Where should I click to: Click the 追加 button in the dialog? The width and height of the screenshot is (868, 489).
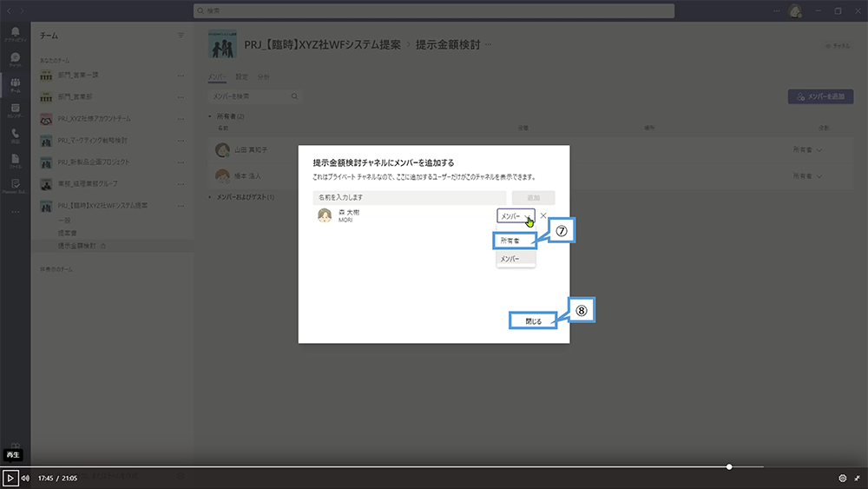533,198
